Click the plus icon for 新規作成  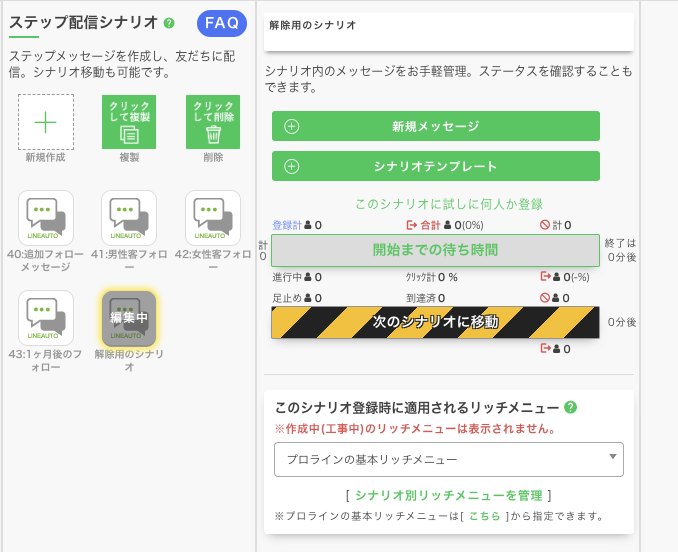(45, 122)
